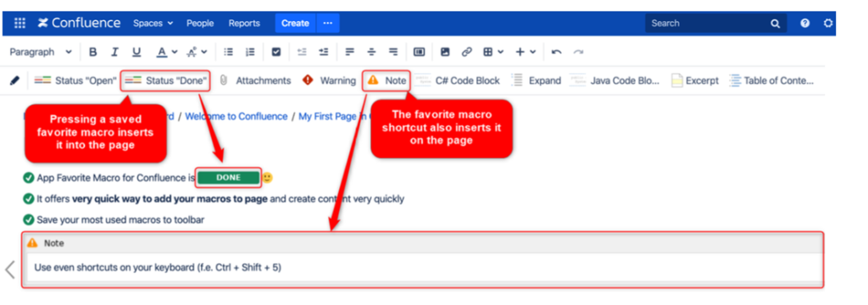Insert the Java Code Block macro

[615, 80]
